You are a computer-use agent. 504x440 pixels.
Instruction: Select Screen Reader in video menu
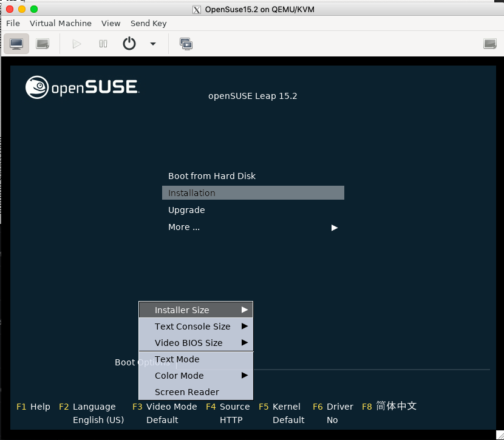196,392
